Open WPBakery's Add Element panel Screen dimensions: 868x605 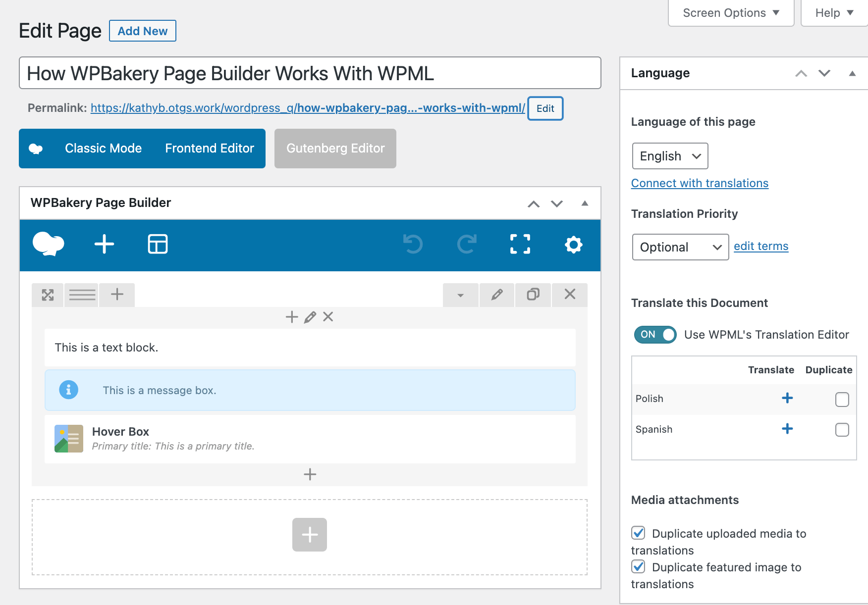point(104,244)
